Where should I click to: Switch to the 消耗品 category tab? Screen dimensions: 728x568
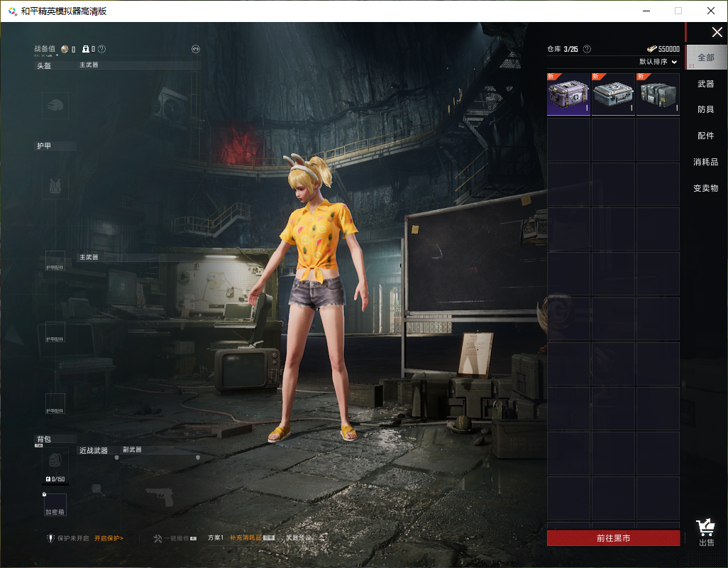point(706,162)
